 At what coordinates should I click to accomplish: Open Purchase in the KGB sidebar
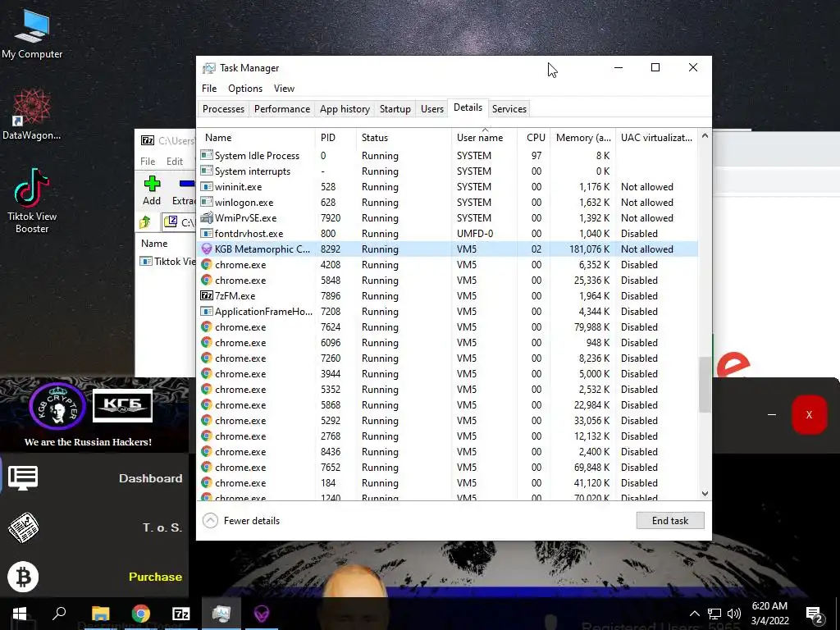tap(155, 577)
